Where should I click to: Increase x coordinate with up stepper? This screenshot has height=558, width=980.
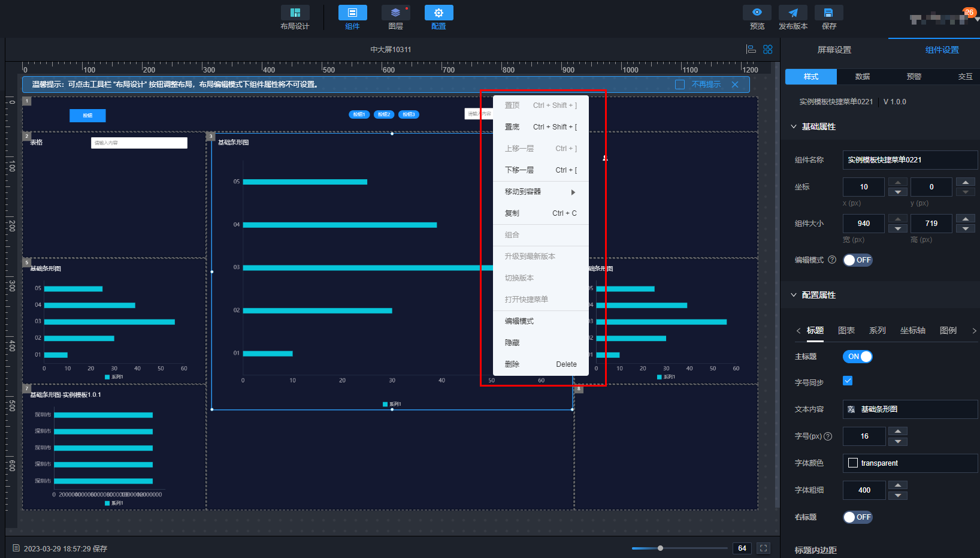pos(897,182)
